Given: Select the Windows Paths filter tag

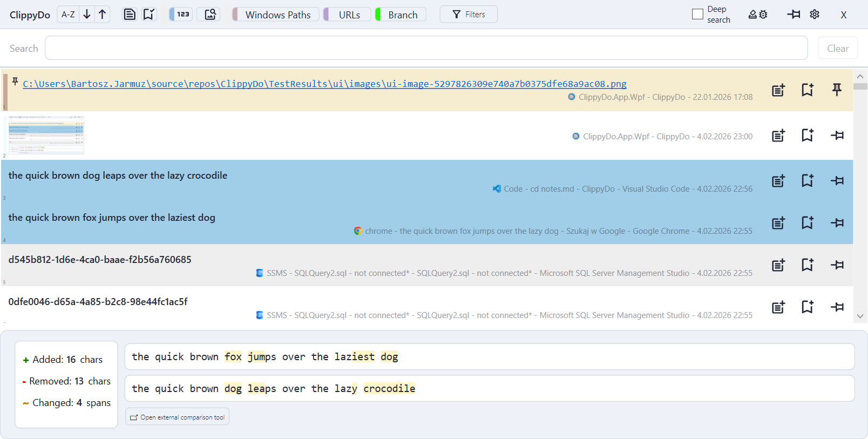Looking at the screenshot, I should [276, 15].
